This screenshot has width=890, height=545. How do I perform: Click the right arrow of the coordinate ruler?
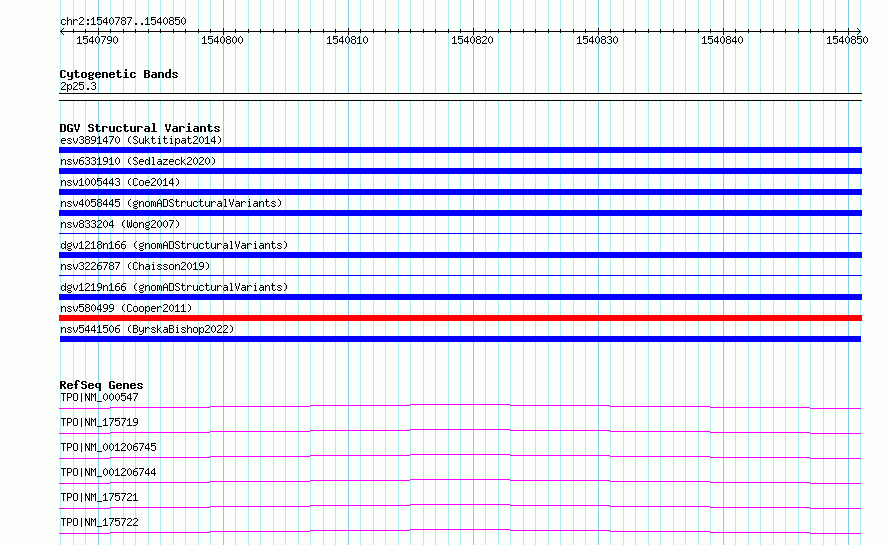859,31
